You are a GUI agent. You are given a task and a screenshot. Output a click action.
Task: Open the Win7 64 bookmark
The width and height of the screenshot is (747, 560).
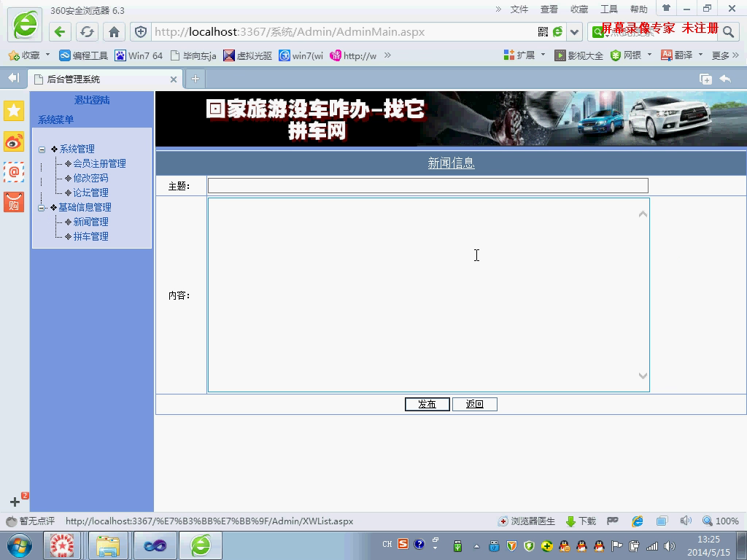[x=139, y=55]
